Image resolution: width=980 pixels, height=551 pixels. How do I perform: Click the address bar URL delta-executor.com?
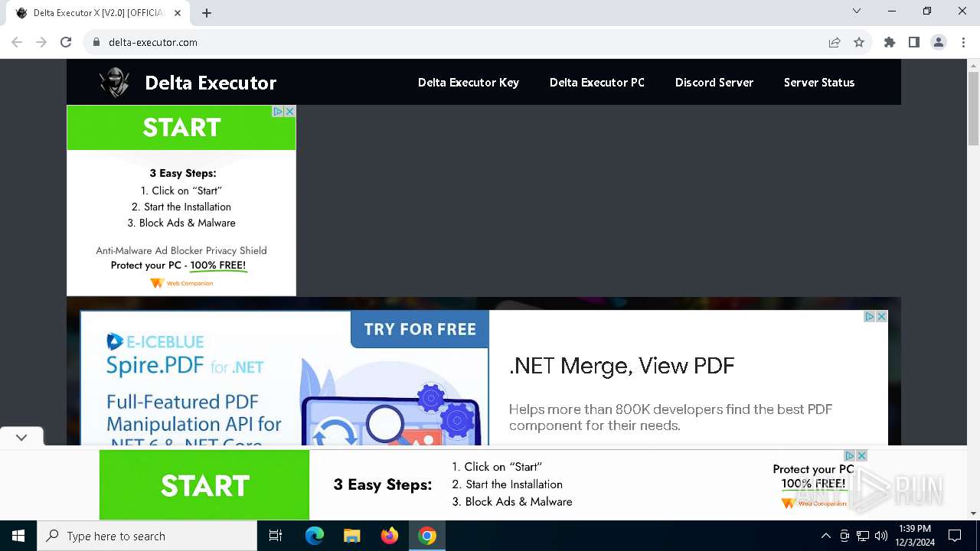(x=153, y=42)
